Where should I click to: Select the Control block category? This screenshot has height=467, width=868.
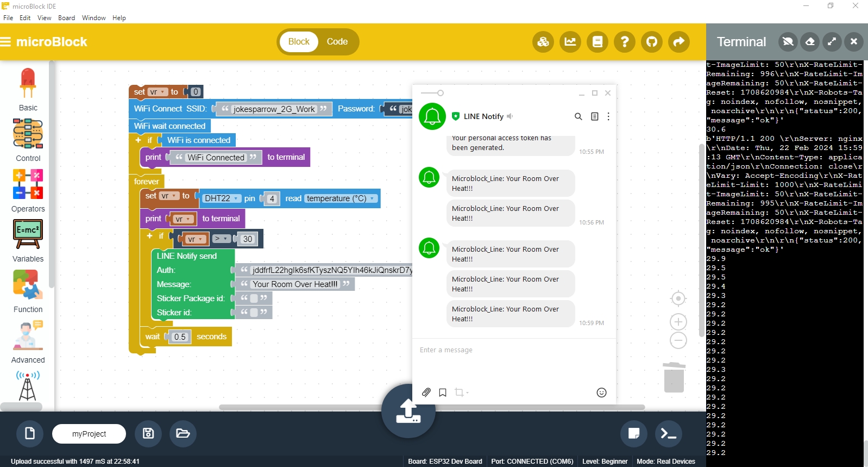(x=28, y=140)
